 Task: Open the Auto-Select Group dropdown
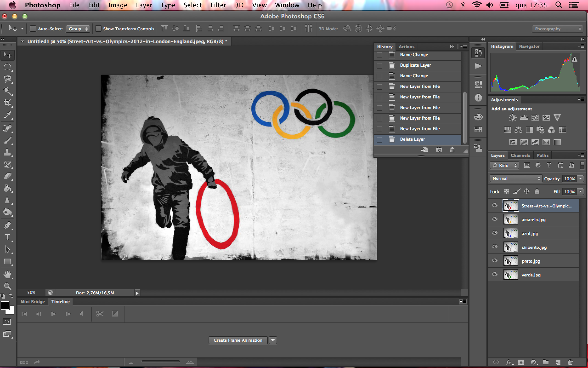tap(78, 29)
